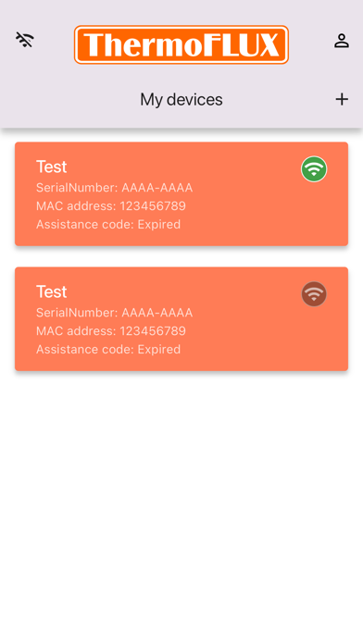Open the user profile icon
The image size is (363, 644).
341,41
